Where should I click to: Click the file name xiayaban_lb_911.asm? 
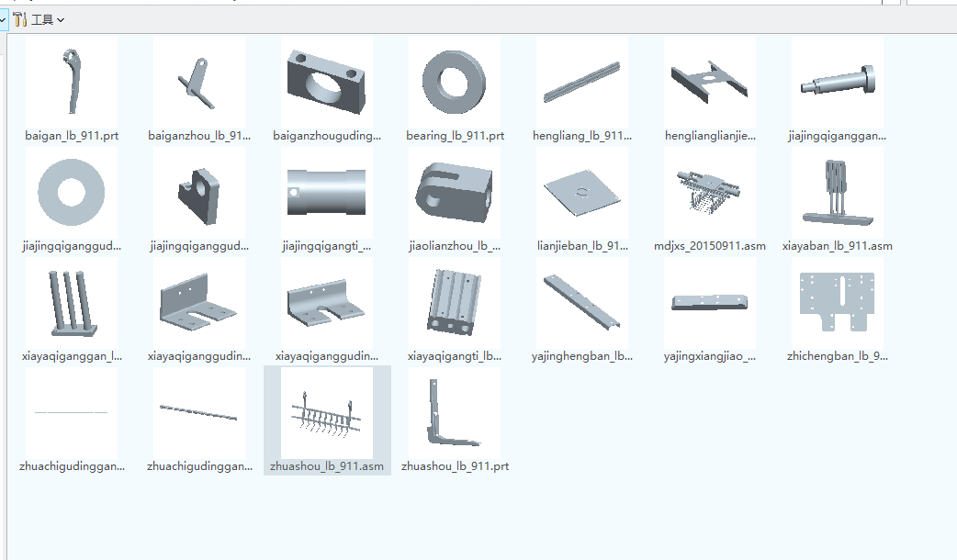click(x=838, y=246)
